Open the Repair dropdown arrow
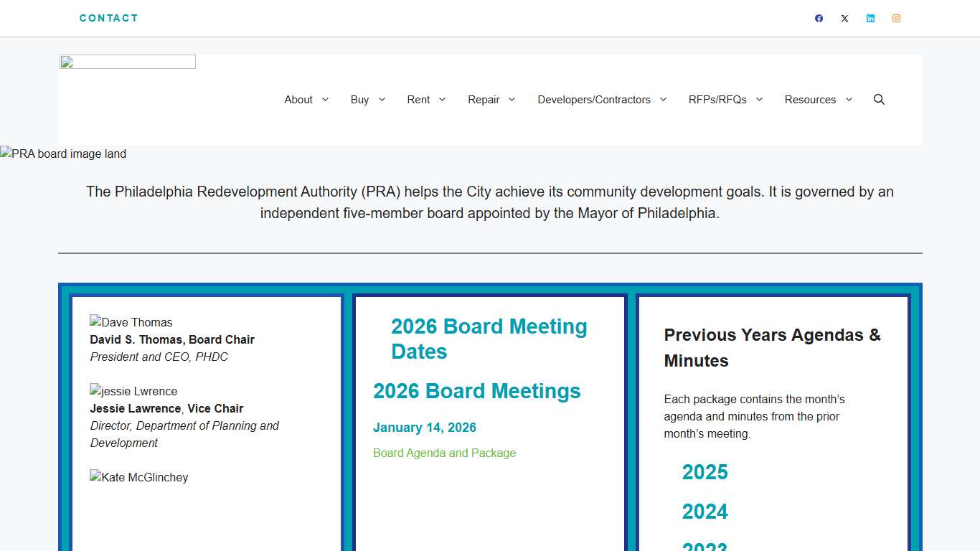Viewport: 980px width, 551px height. point(512,100)
